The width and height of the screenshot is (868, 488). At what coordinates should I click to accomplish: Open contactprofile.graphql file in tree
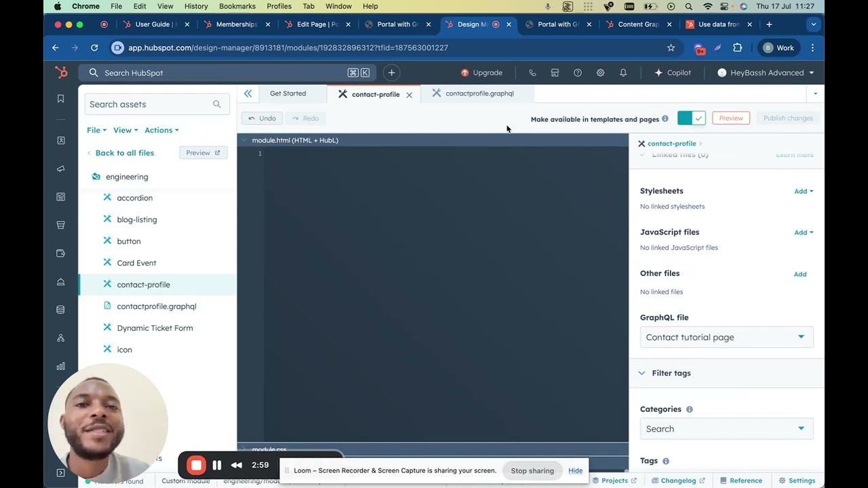(157, 306)
